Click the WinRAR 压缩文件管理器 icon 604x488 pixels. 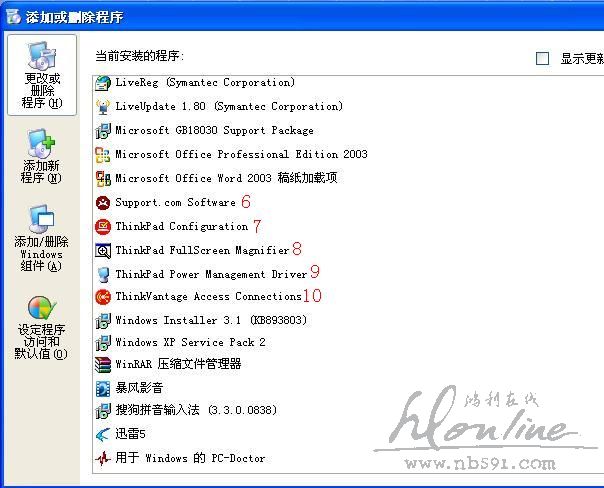click(x=103, y=365)
